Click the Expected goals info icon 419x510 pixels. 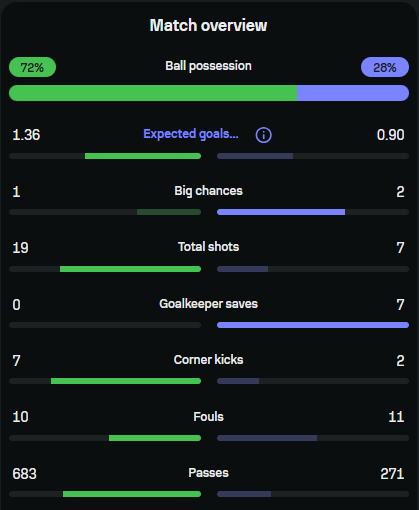click(x=263, y=135)
